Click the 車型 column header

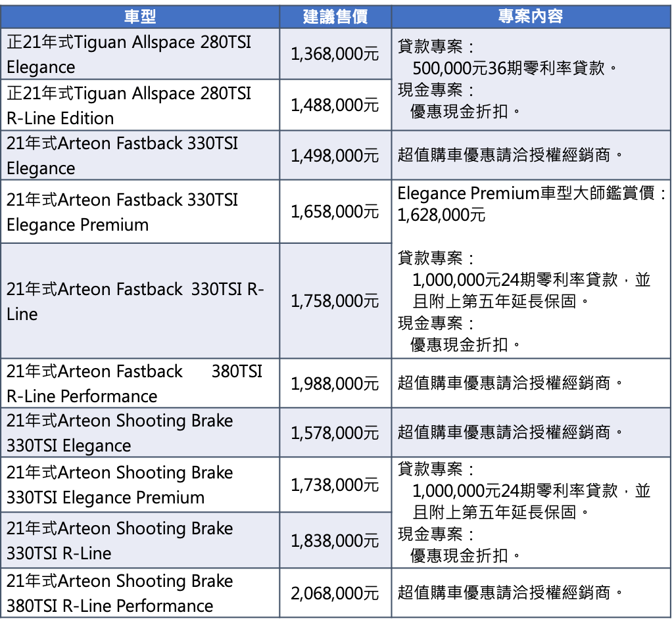click(140, 16)
